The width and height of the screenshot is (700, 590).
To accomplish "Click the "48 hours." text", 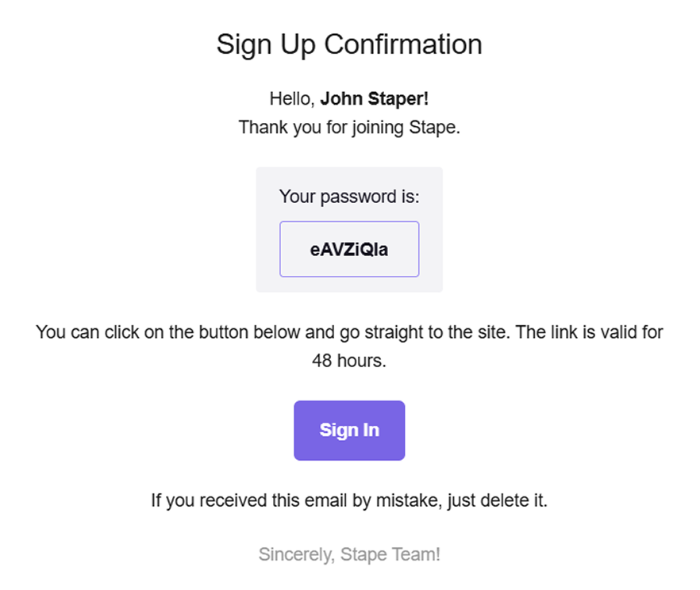I will [349, 361].
